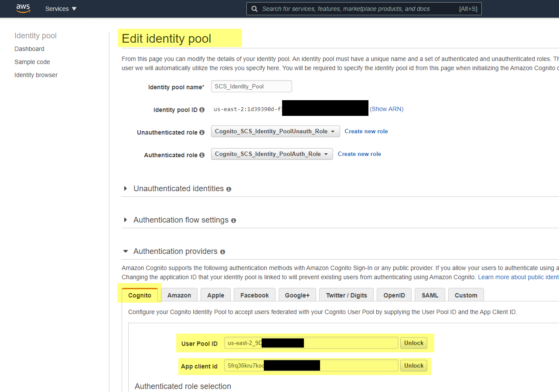Open Sample code in the sidebar
The width and height of the screenshot is (559, 392).
(32, 62)
